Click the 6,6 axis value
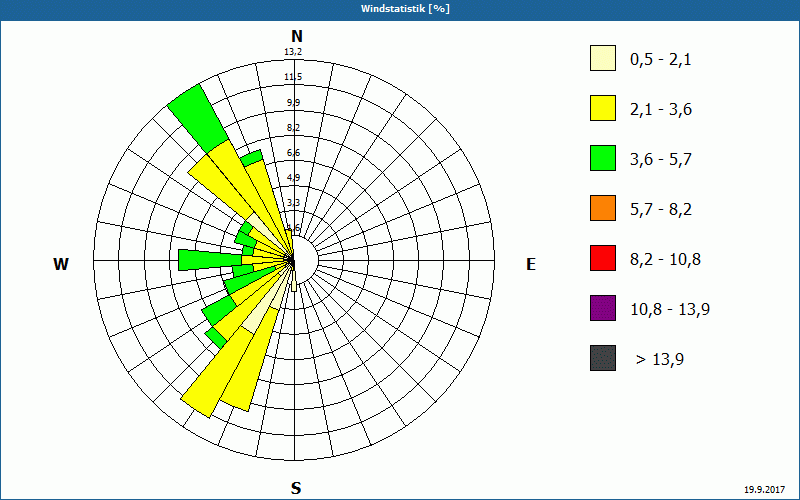This screenshot has height=500, width=800. click(293, 153)
